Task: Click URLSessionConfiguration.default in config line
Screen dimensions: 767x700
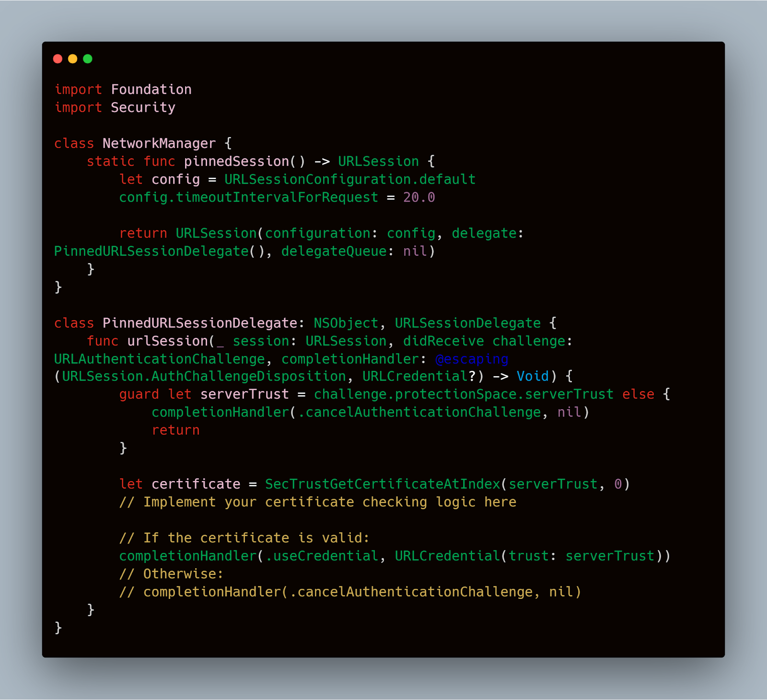Action: tap(350, 179)
